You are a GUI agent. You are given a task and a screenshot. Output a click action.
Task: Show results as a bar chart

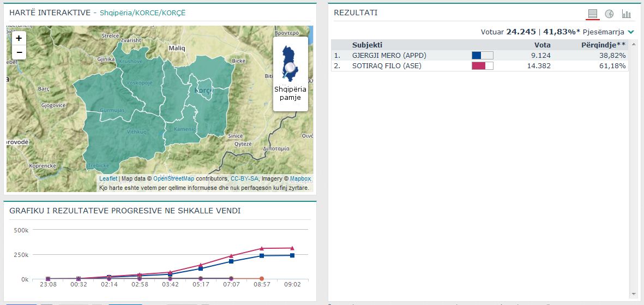point(626,14)
